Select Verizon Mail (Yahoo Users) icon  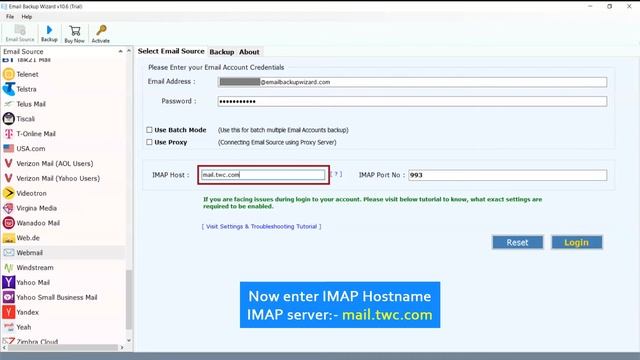(9, 178)
